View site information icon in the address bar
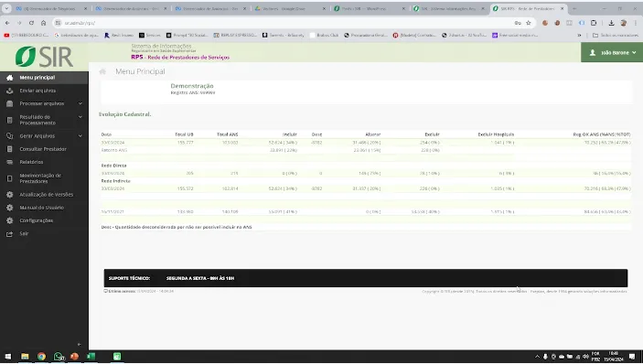Image resolution: width=643 pixels, height=364 pixels. point(58,23)
